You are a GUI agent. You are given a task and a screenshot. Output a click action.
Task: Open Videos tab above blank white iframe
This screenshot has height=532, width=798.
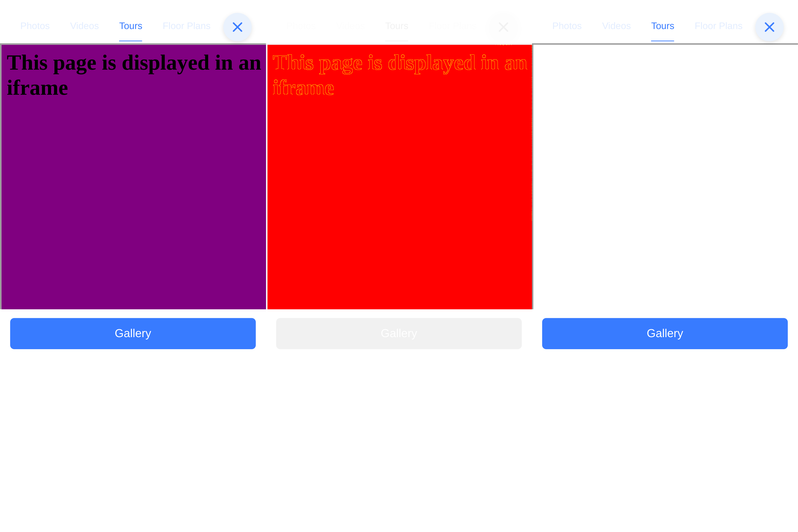[x=616, y=26]
